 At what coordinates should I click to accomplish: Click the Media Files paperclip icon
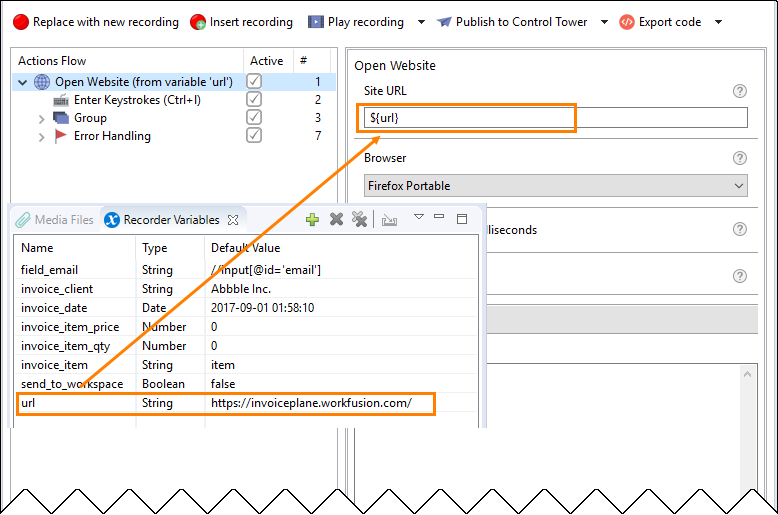pyautogui.click(x=22, y=220)
